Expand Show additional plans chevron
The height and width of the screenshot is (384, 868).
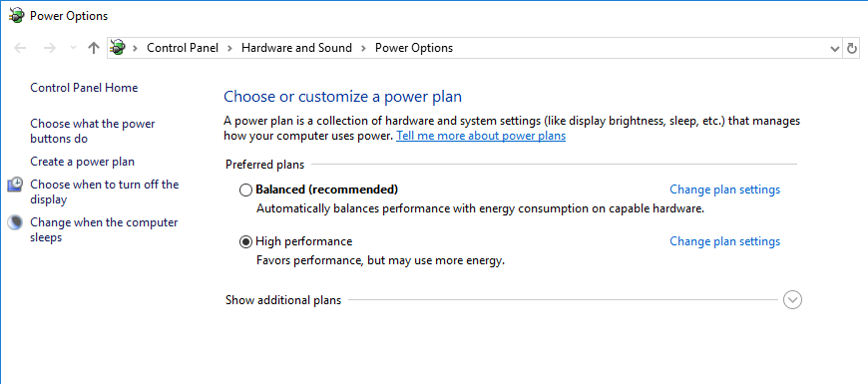tap(793, 300)
